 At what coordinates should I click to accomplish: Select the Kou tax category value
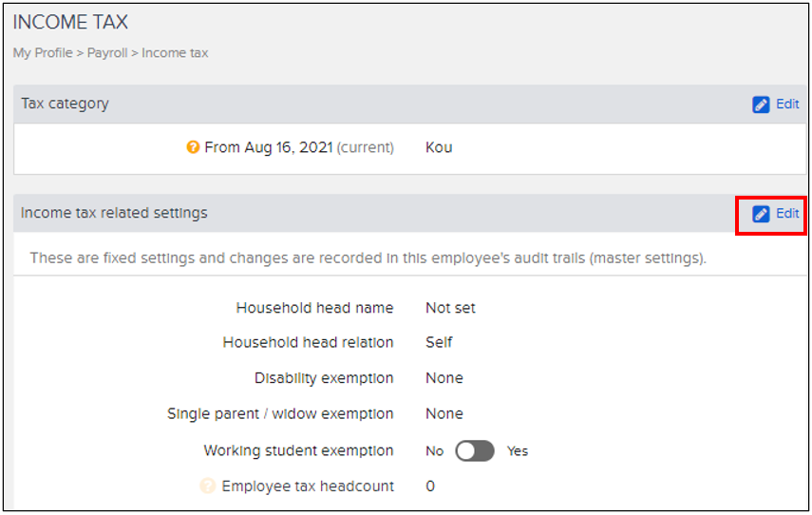click(439, 148)
